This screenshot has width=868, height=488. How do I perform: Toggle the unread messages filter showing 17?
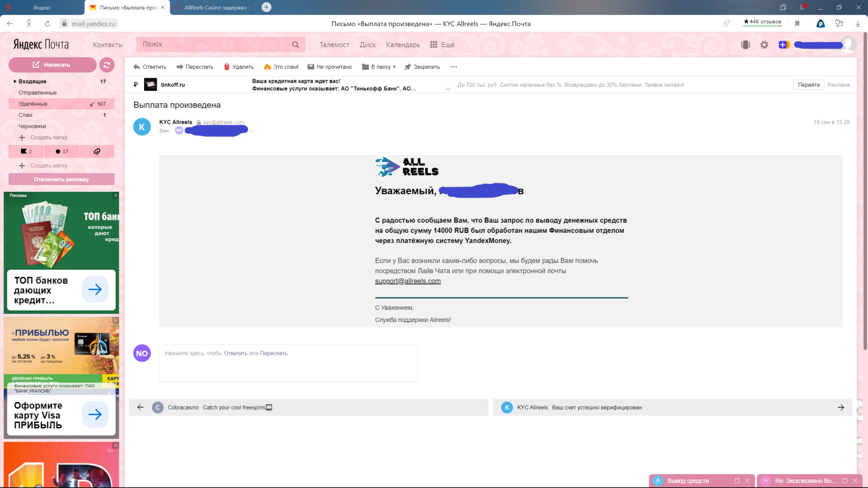pos(62,151)
